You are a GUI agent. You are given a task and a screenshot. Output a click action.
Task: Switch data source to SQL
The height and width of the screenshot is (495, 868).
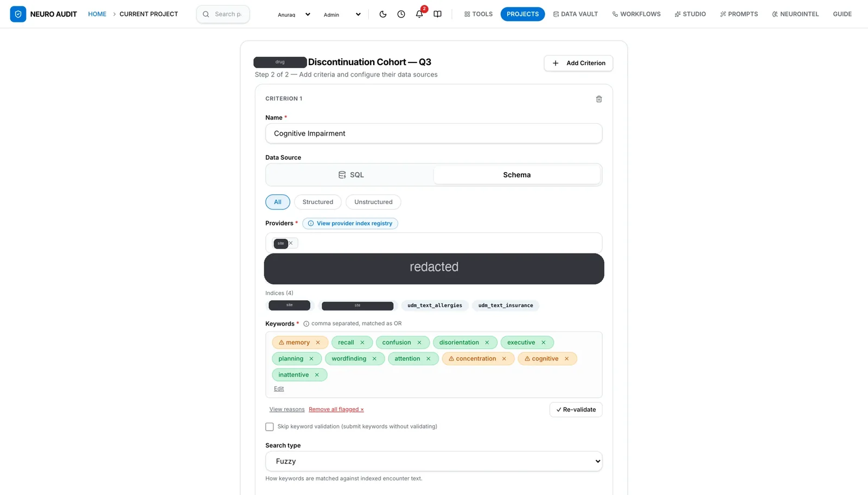[x=351, y=175]
